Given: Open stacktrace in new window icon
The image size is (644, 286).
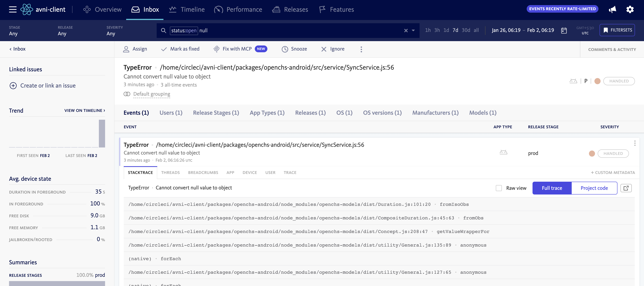Looking at the screenshot, I should 626,188.
